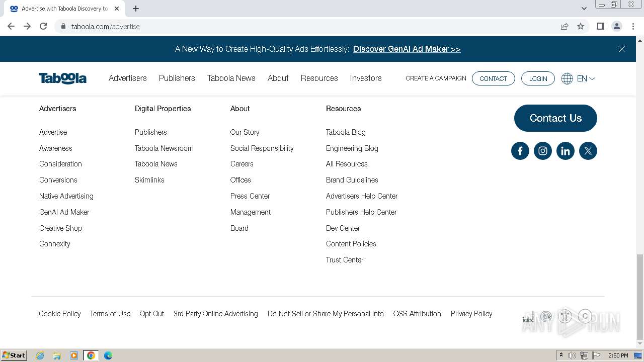Click the Login button
Image resolution: width=644 pixels, height=362 pixels.
538,78
